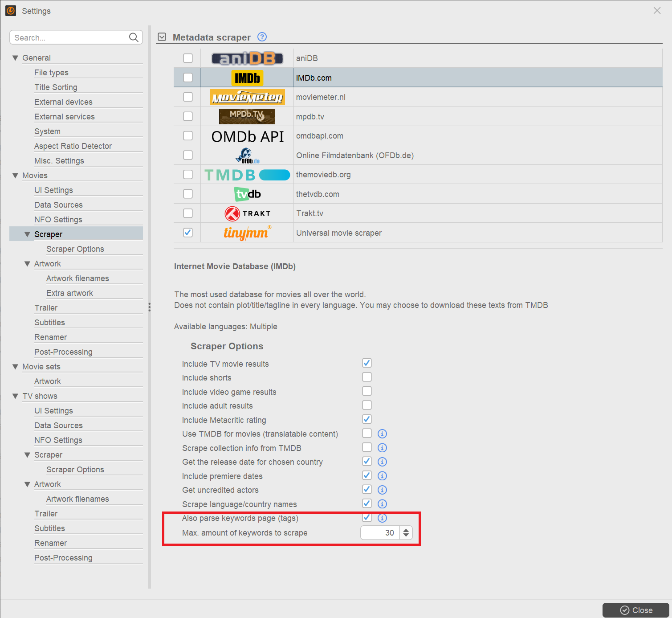
Task: Open External services settings
Action: pyautogui.click(x=65, y=117)
